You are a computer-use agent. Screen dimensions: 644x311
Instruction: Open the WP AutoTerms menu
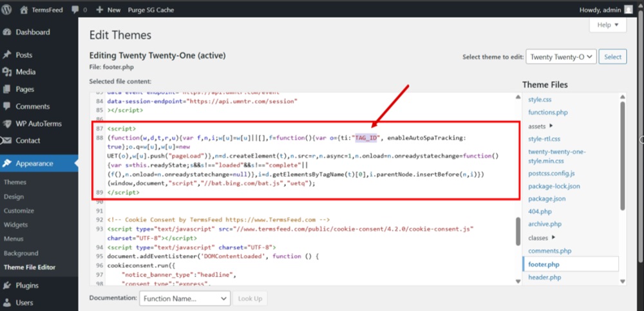(39, 124)
